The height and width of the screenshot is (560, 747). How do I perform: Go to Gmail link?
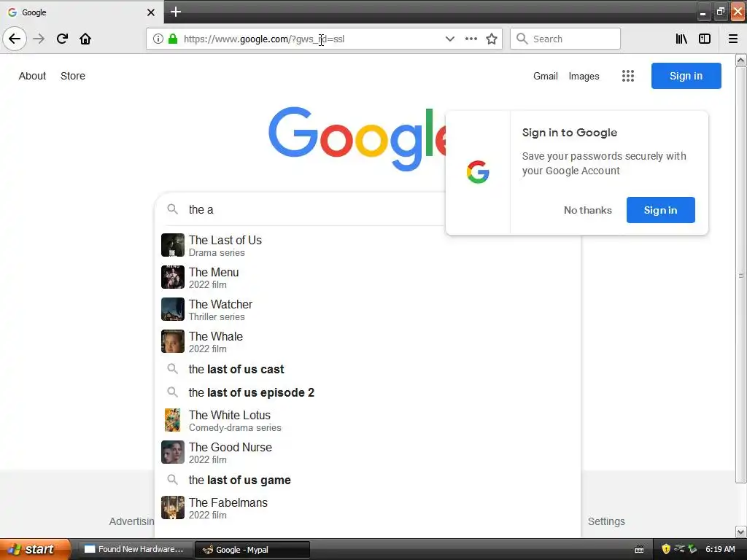pyautogui.click(x=546, y=76)
